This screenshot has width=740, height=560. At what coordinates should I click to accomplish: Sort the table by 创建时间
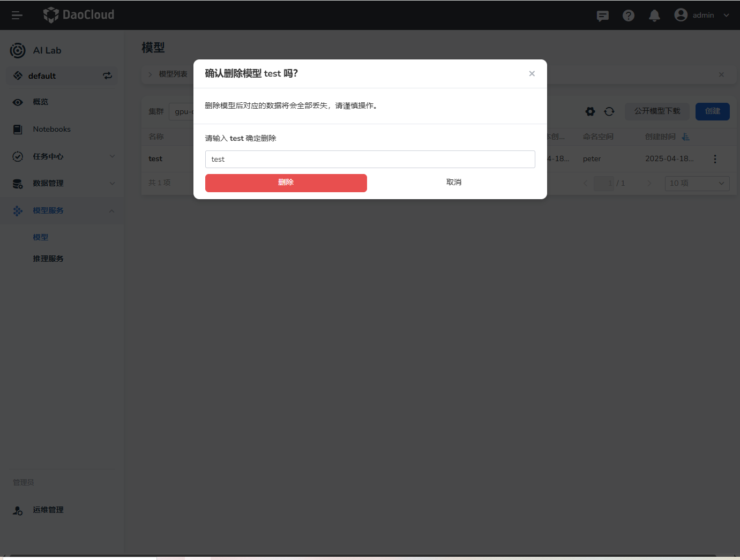pyautogui.click(x=686, y=137)
